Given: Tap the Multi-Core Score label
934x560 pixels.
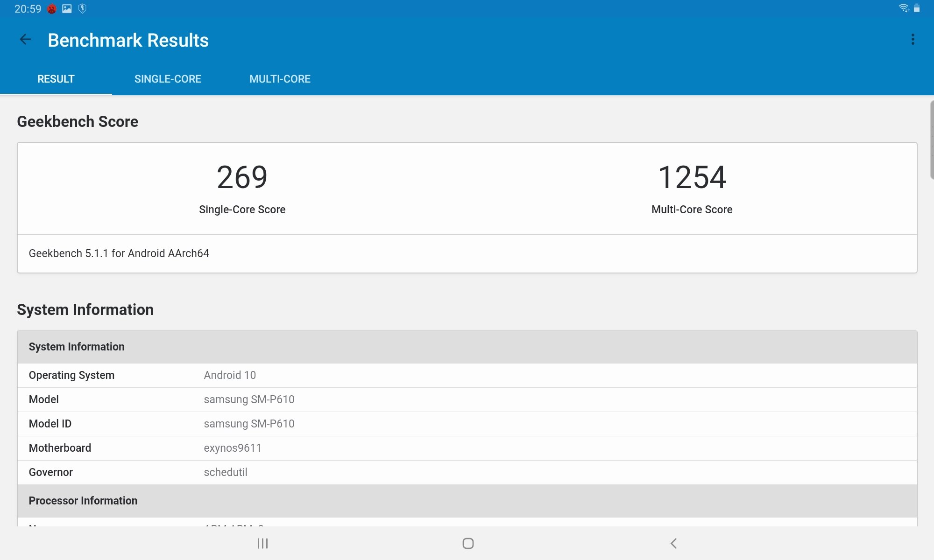Looking at the screenshot, I should tap(692, 210).
